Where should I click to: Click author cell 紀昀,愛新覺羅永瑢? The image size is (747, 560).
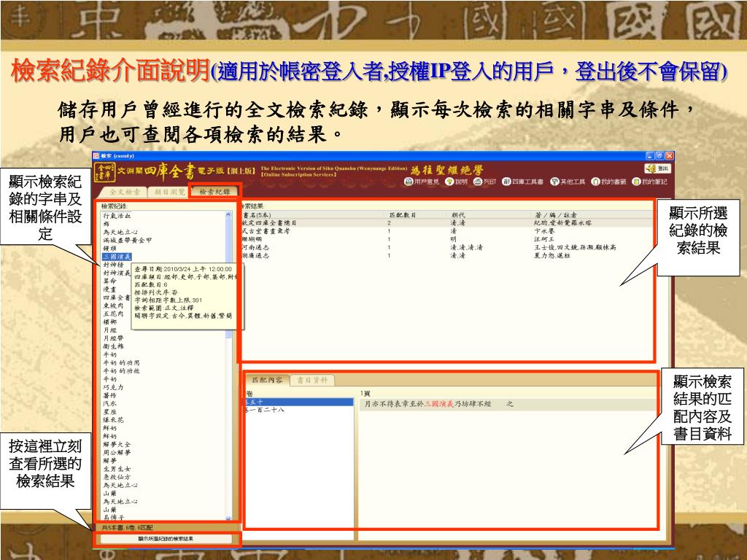coord(562,223)
